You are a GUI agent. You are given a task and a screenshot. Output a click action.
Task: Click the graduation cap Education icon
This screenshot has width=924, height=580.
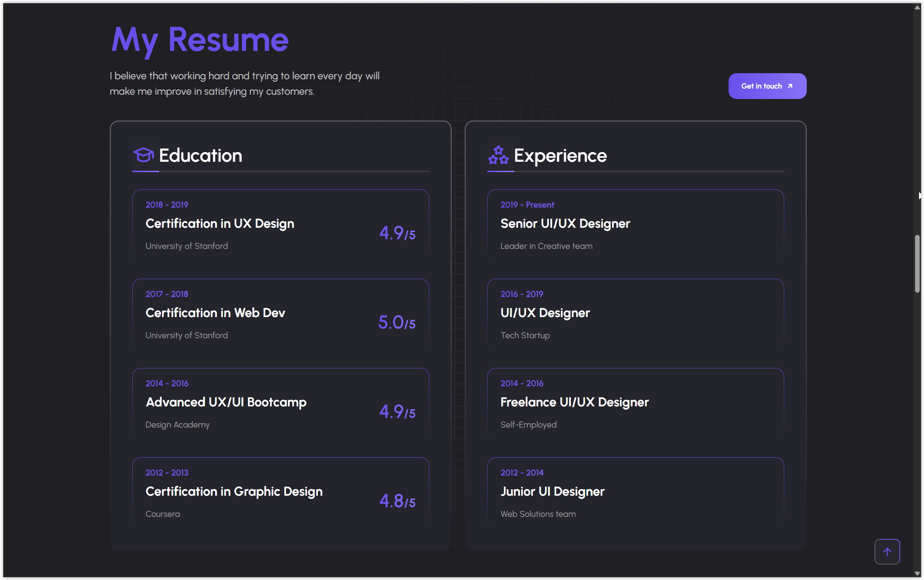[x=144, y=155]
